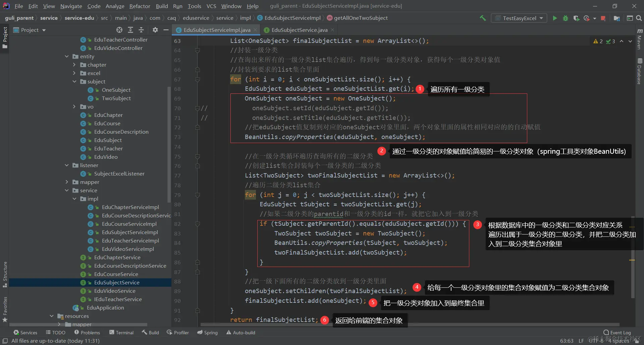Open EduApplication in project tree
Image resolution: width=644 pixels, height=345 pixels.
point(105,308)
